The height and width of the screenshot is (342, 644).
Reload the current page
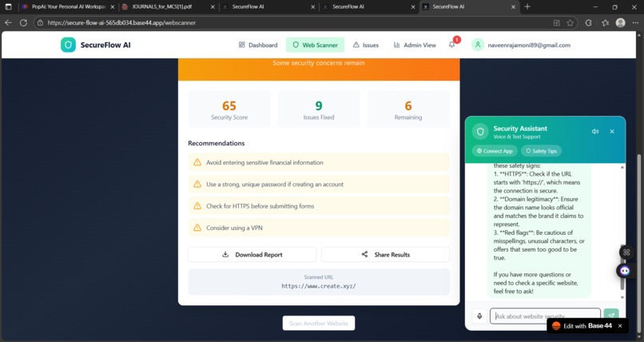point(23,23)
